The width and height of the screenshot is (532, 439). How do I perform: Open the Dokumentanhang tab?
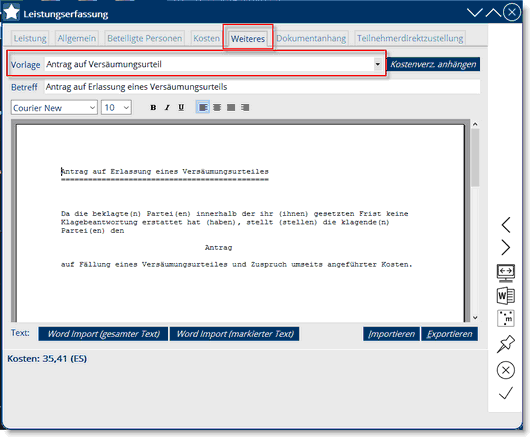311,38
